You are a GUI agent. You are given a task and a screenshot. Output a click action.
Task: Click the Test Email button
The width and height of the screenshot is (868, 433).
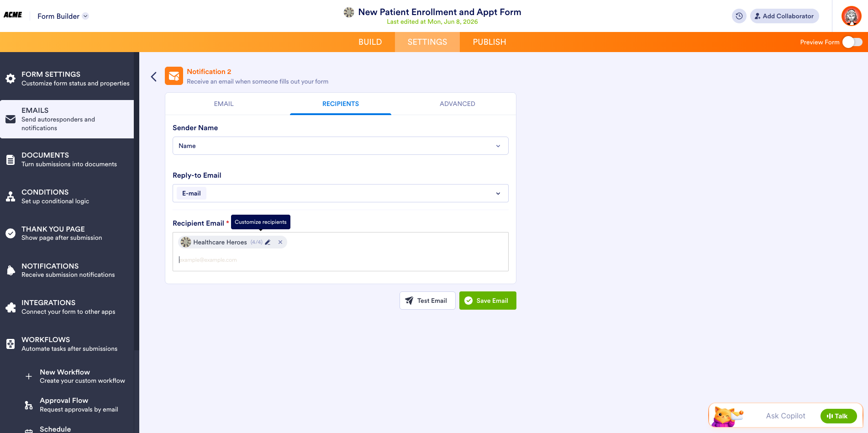427,301
